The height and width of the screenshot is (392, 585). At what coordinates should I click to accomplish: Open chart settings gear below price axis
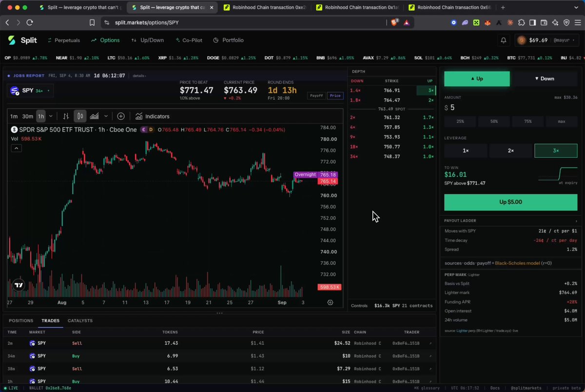[330, 302]
